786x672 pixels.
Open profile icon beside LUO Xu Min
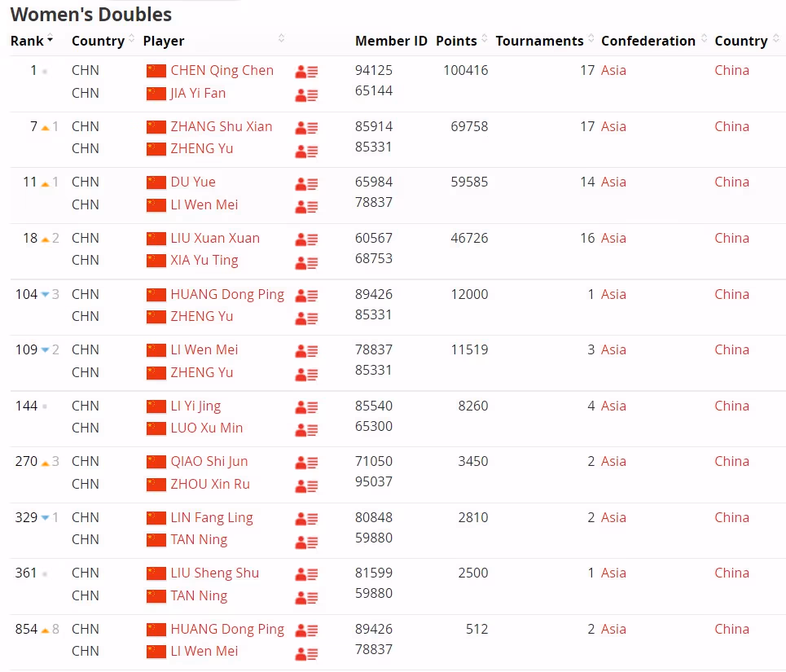click(x=306, y=430)
